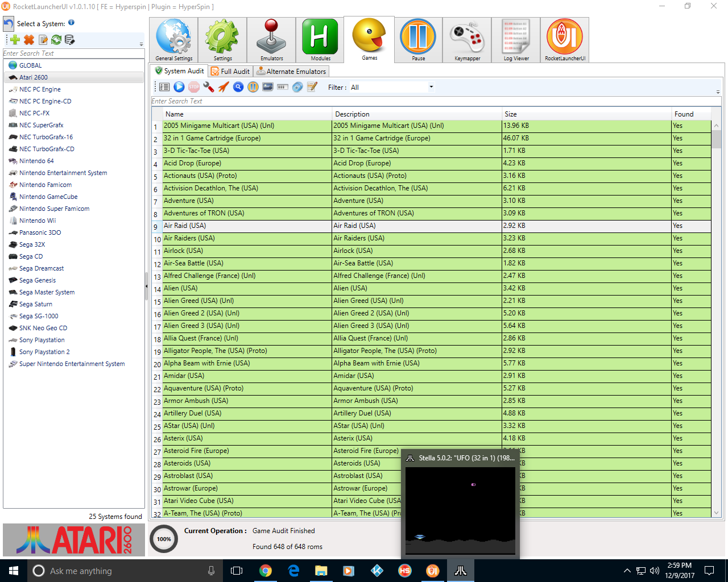Image resolution: width=728 pixels, height=582 pixels.
Task: Select Asterix (USA) game name
Action: coord(183,438)
